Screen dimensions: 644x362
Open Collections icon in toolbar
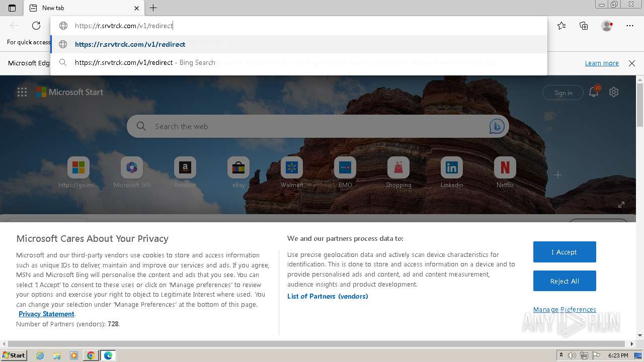(x=584, y=26)
